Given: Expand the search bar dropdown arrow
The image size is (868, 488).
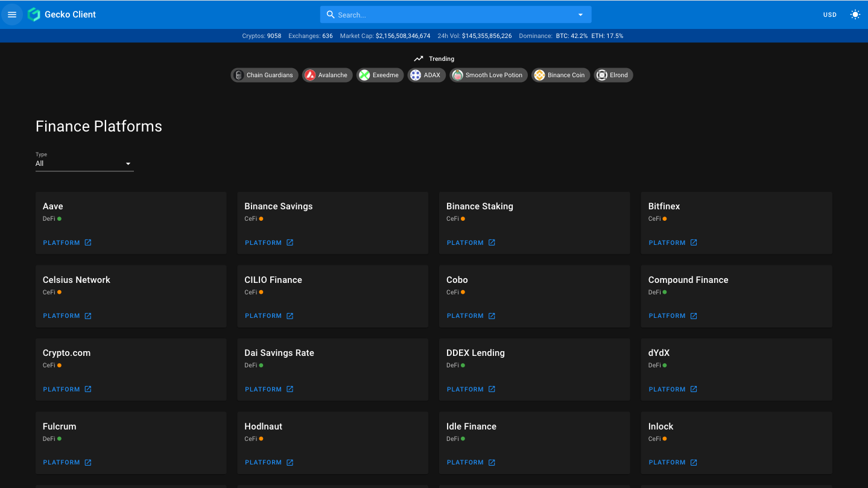Looking at the screenshot, I should point(580,14).
